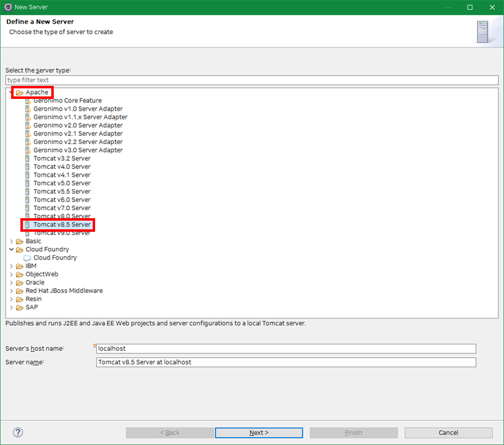The height and width of the screenshot is (445, 504).
Task: Select Tomcat v3.2 Server entry
Action: pos(62,158)
